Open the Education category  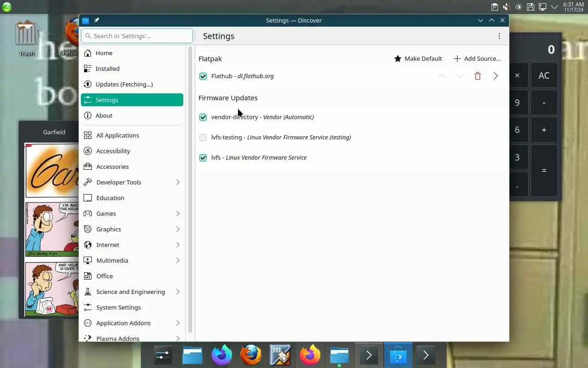tap(132, 198)
